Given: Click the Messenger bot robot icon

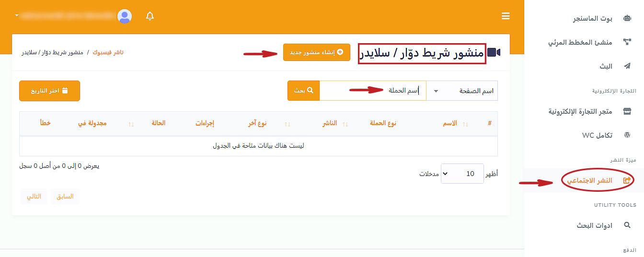Looking at the screenshot, I should [627, 19].
